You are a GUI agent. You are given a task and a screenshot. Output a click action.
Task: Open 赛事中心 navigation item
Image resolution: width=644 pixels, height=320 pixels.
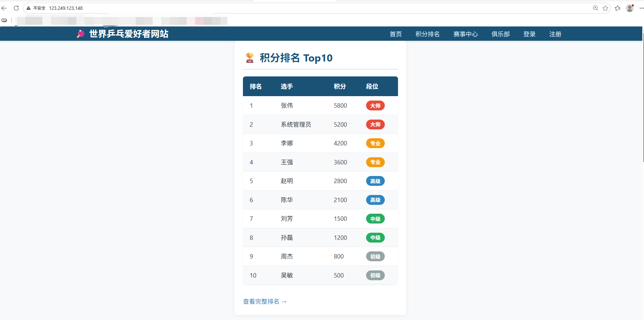click(466, 34)
